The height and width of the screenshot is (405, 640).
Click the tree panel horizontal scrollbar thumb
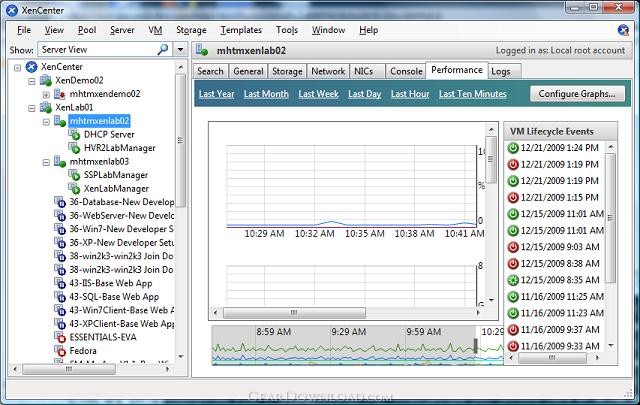(x=69, y=369)
